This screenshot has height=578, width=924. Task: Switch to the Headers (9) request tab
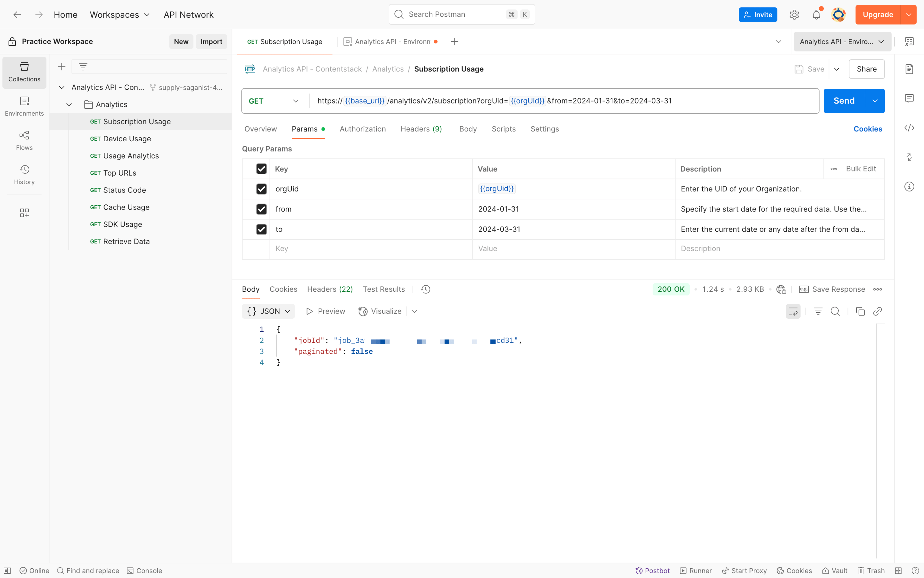point(421,129)
